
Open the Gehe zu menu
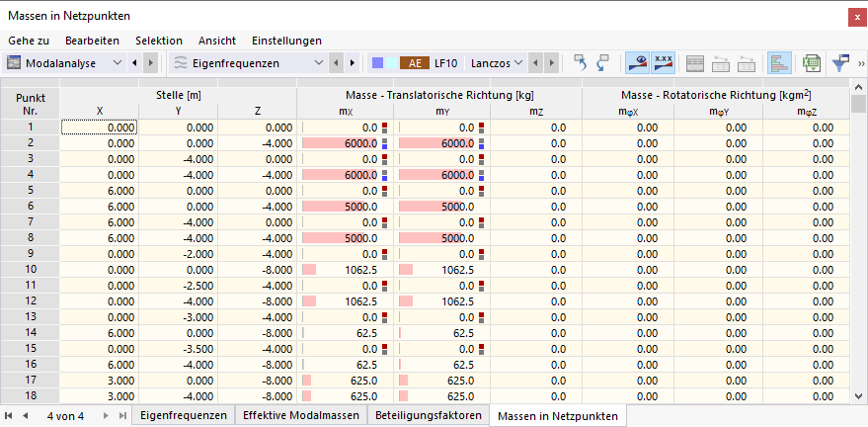(29, 41)
